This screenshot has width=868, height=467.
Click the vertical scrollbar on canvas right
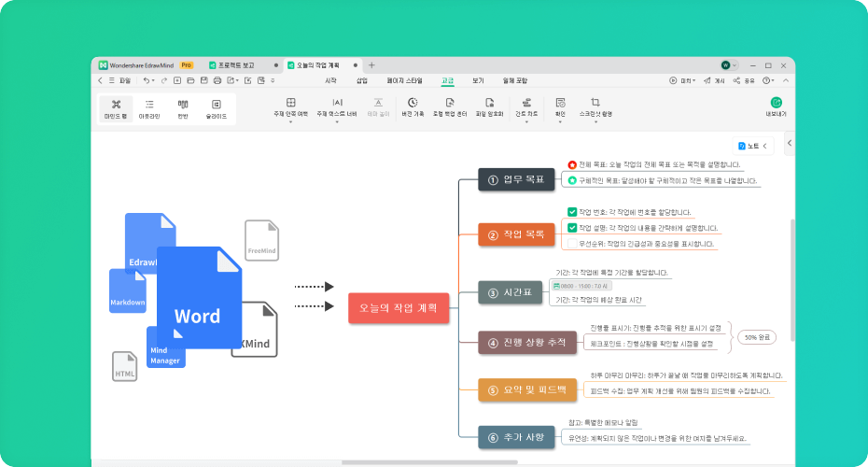[792, 280]
